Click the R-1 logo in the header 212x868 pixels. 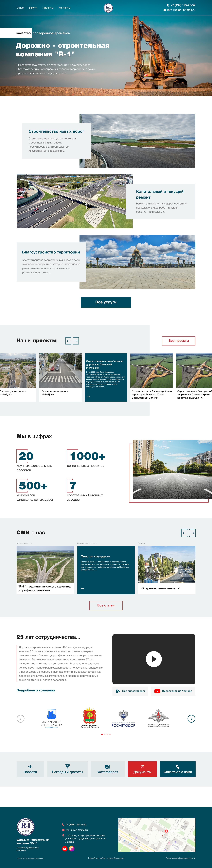pos(108,8)
